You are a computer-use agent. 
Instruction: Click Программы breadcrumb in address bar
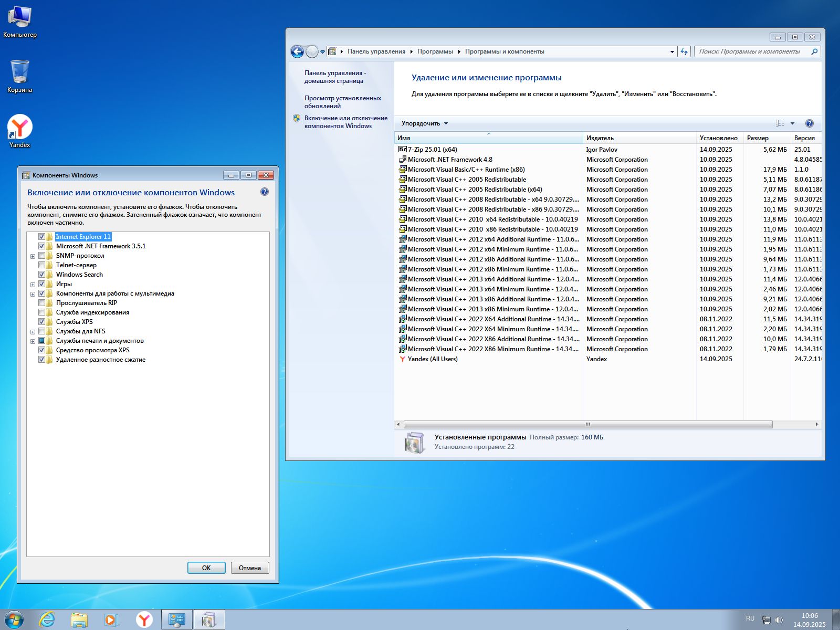435,51
